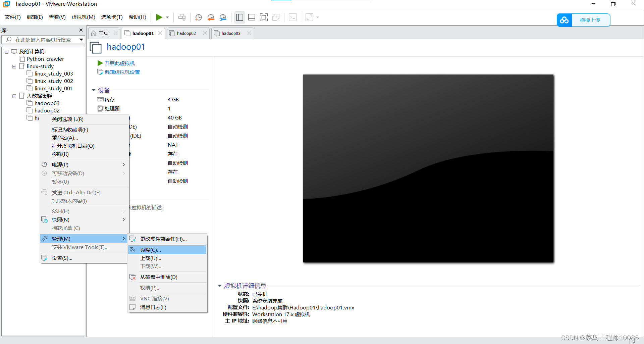The image size is (644, 344).
Task: Collapse the 大数据集群 folder node
Action: click(x=14, y=96)
